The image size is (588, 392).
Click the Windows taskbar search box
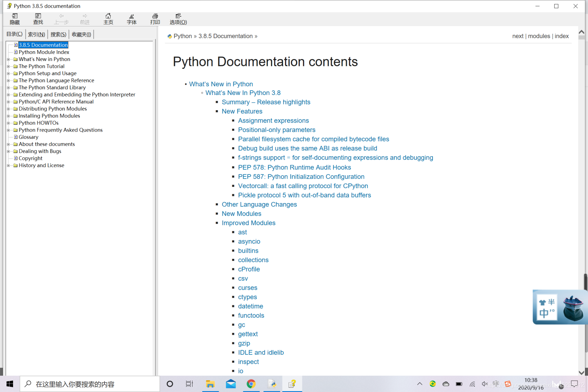[x=90, y=384]
